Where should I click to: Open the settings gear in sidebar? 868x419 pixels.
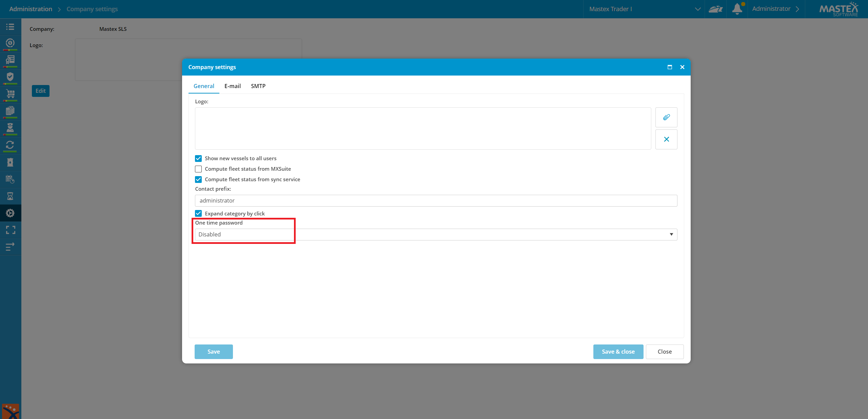(x=10, y=213)
